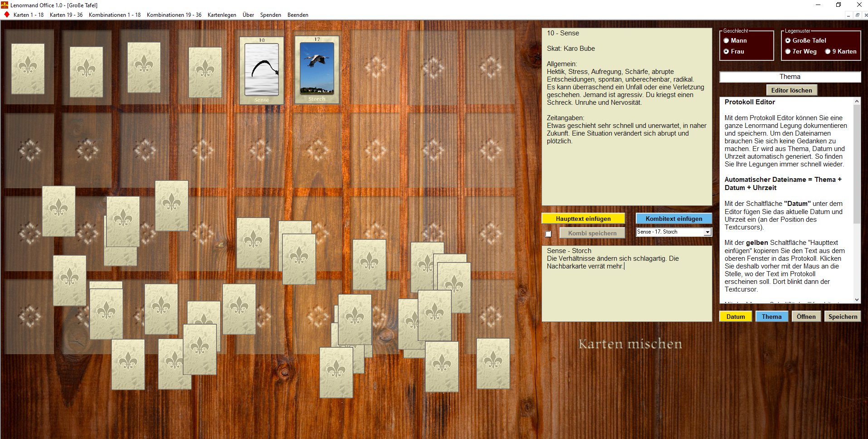The height and width of the screenshot is (439, 868).
Task: Select the 7er Weg layout pattern
Action: pos(788,51)
